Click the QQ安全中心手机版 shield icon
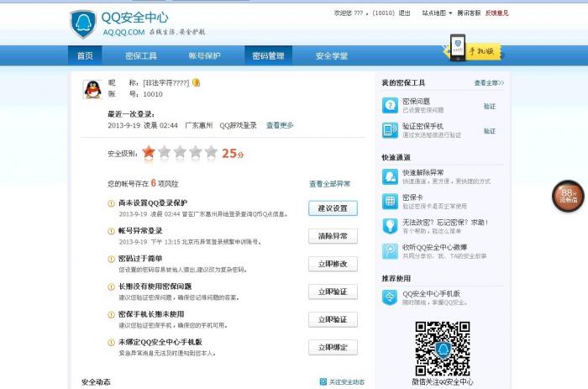 [x=390, y=297]
